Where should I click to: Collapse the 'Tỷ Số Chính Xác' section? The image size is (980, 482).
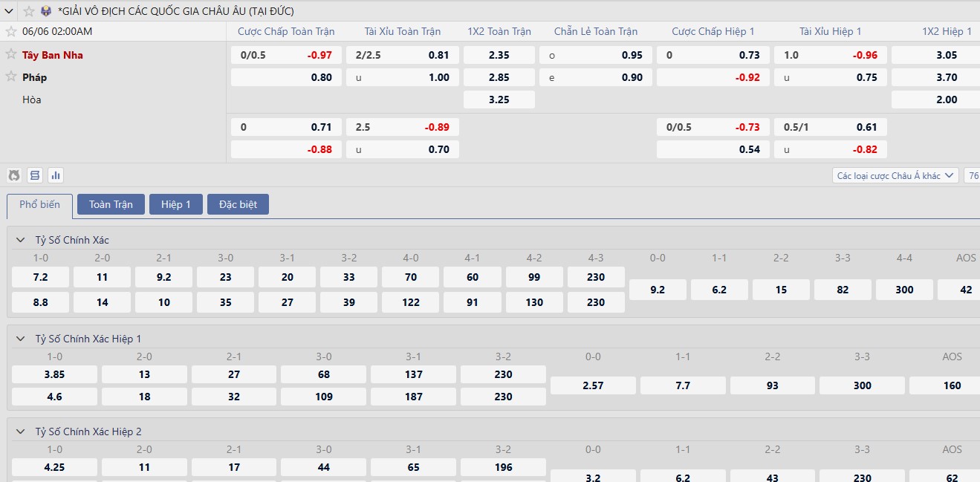[19, 240]
